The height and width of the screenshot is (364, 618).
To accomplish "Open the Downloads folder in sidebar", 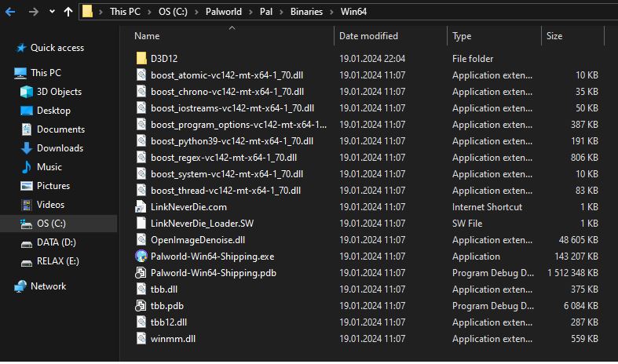I will [60, 148].
